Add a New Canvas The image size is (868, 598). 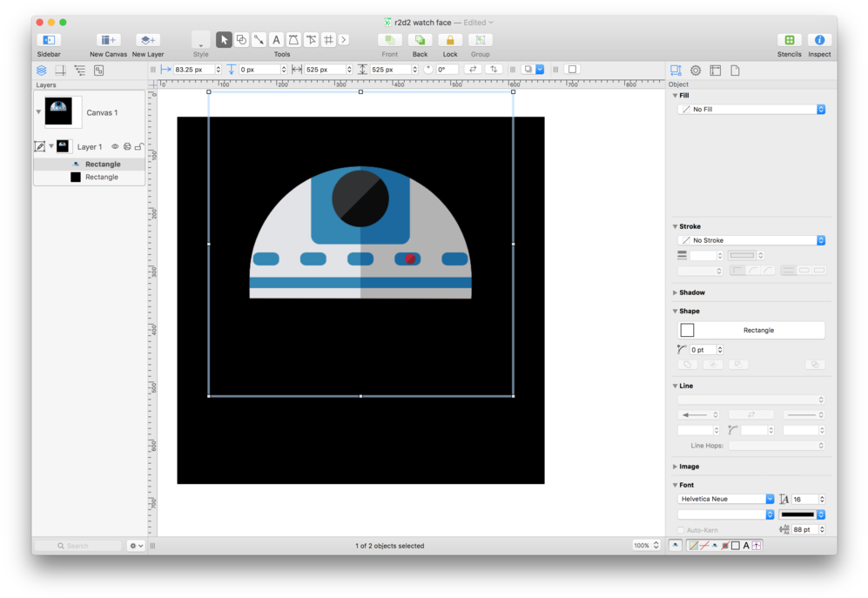click(x=108, y=40)
